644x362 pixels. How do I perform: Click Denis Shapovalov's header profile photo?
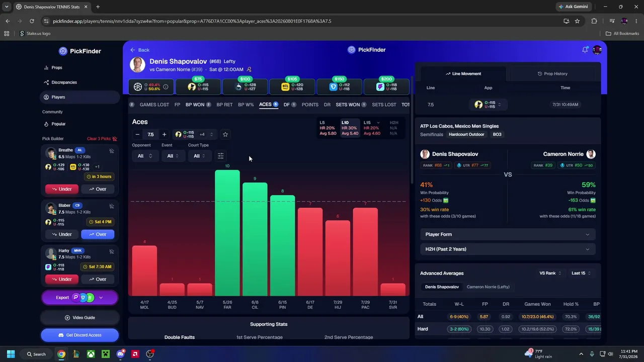coord(137,65)
